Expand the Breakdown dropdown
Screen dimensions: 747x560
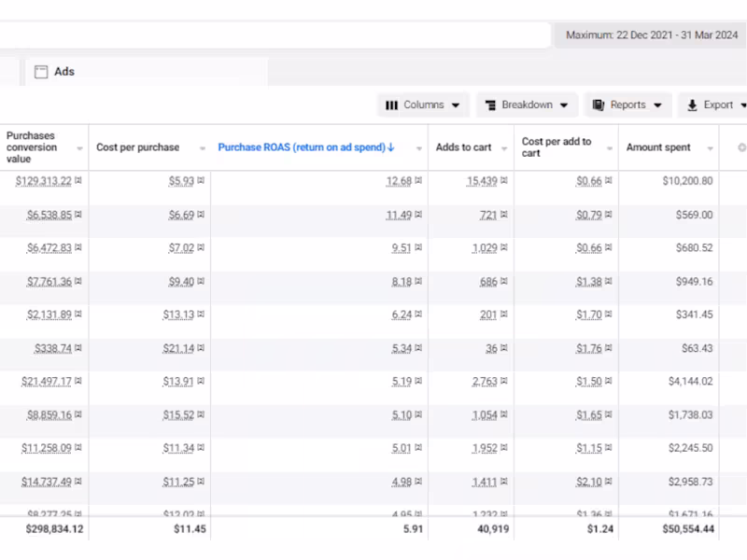tap(528, 105)
